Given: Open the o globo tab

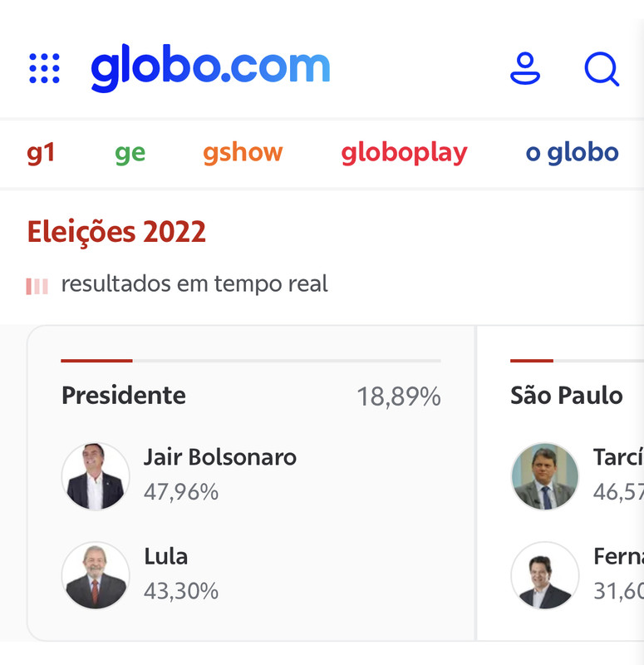Looking at the screenshot, I should (572, 153).
